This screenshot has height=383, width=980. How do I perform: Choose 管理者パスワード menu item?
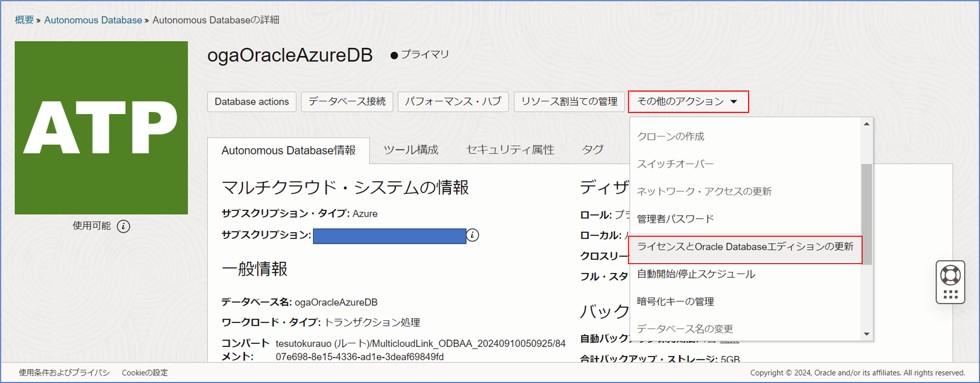point(745,219)
